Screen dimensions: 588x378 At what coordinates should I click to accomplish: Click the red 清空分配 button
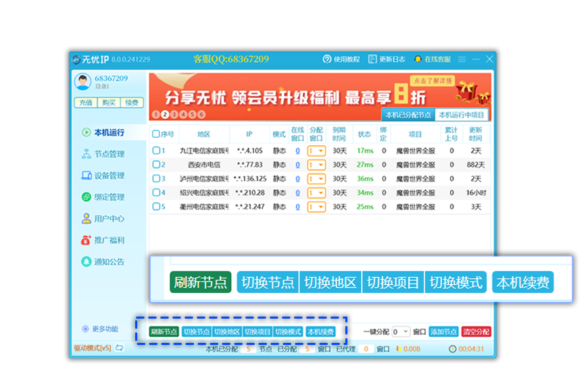476,332
